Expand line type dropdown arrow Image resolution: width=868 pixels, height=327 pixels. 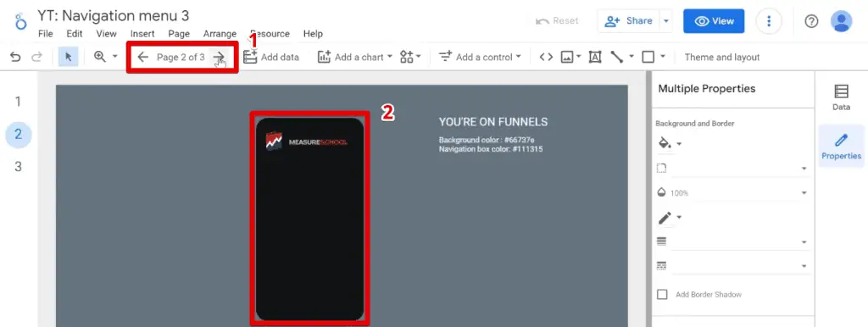(x=631, y=57)
